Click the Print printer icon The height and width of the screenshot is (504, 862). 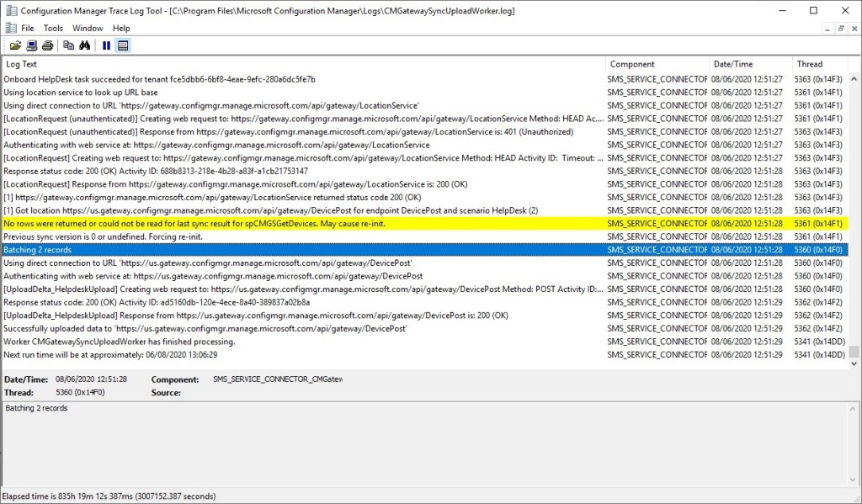pyautogui.click(x=47, y=45)
